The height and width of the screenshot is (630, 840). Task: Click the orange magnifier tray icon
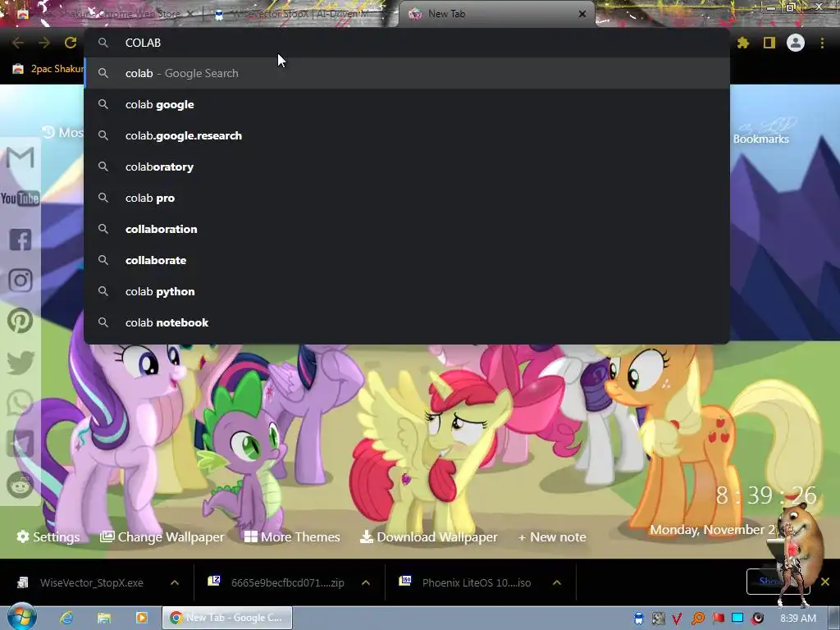pyautogui.click(x=697, y=619)
